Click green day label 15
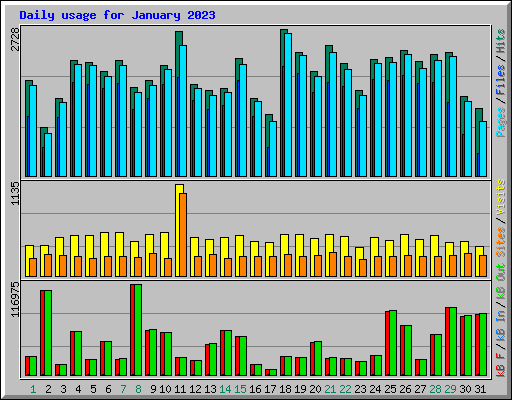512x400 pixels. 240,389
